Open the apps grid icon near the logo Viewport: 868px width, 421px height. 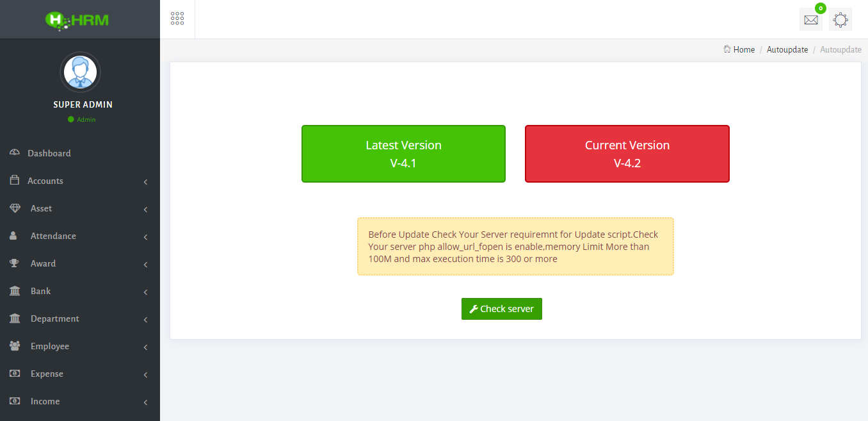click(x=177, y=18)
